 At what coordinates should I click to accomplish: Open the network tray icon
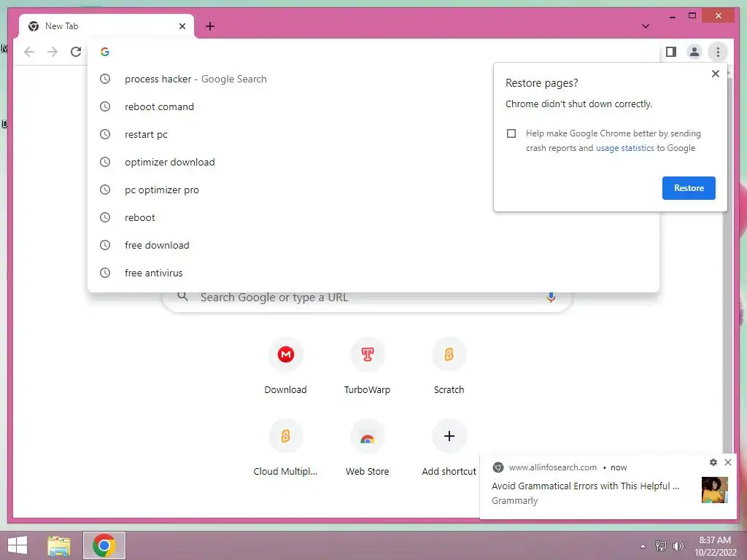click(x=661, y=545)
